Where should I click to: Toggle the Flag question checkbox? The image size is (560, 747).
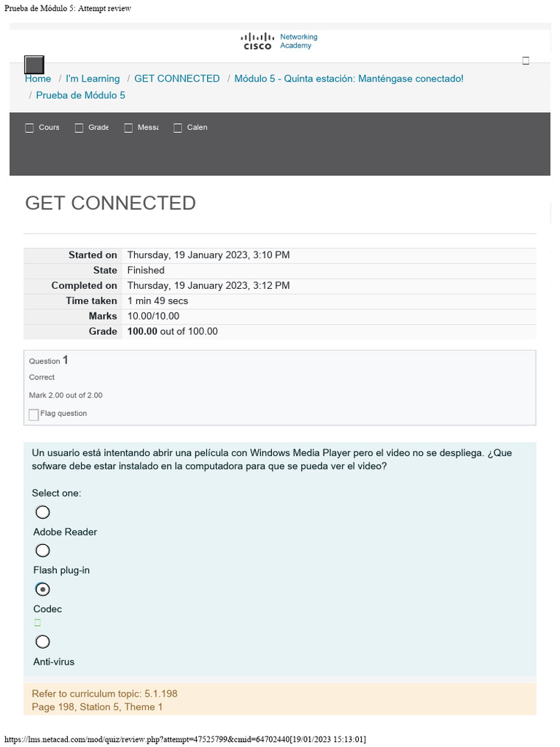point(34,414)
